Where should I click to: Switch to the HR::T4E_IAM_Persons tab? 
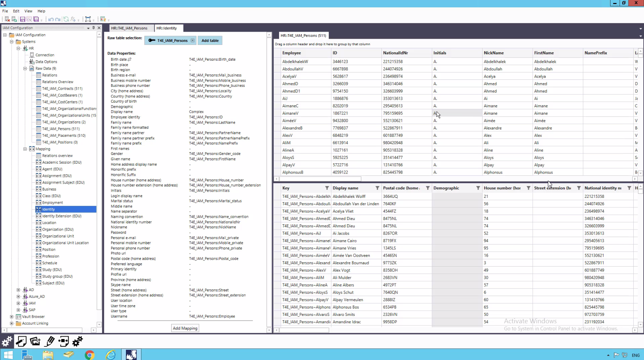(x=129, y=28)
